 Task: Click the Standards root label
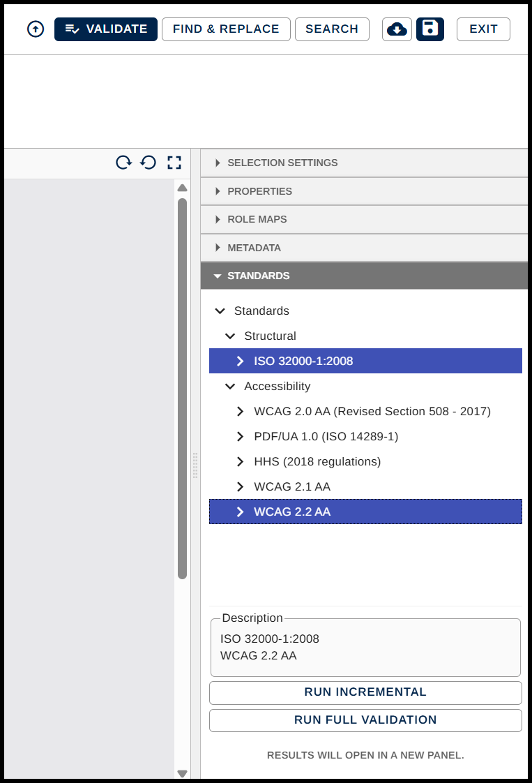(x=261, y=311)
